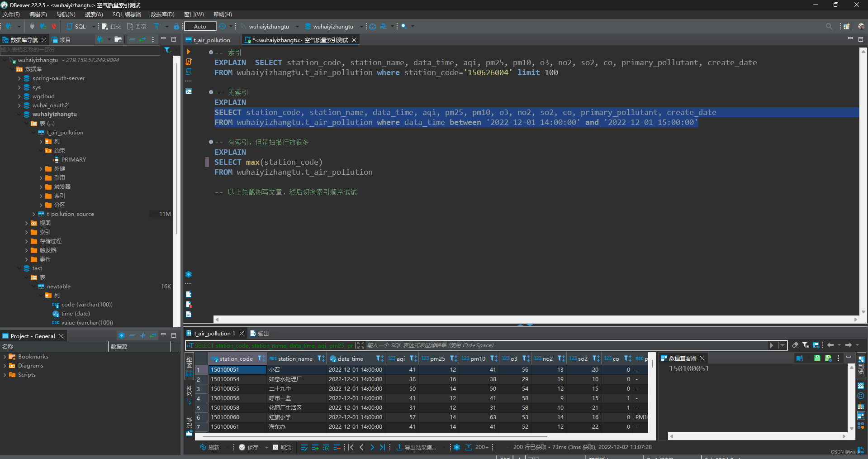Click the SQL expression filter input field
This screenshot has height=459, width=868.
(x=568, y=345)
